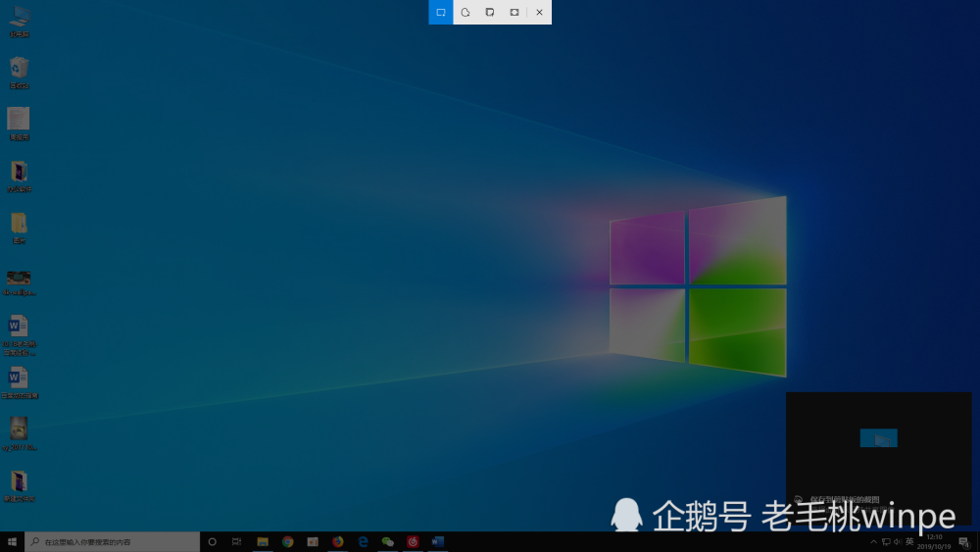Select the photo file starting with 'vy'

point(19,433)
